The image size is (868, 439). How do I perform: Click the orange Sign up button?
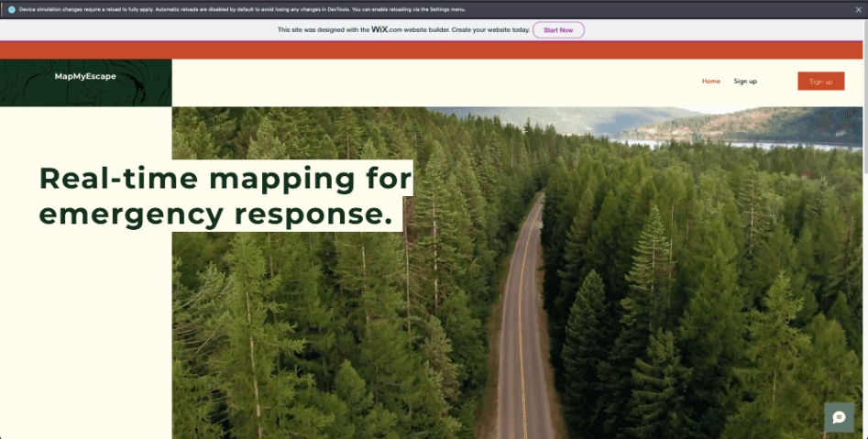point(820,82)
